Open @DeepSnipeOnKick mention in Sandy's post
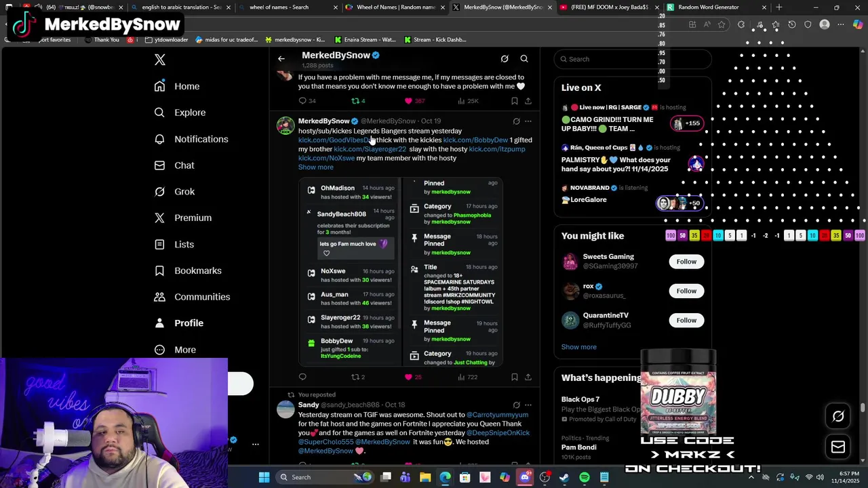Screen dimensions: 868x488 (x=498, y=433)
